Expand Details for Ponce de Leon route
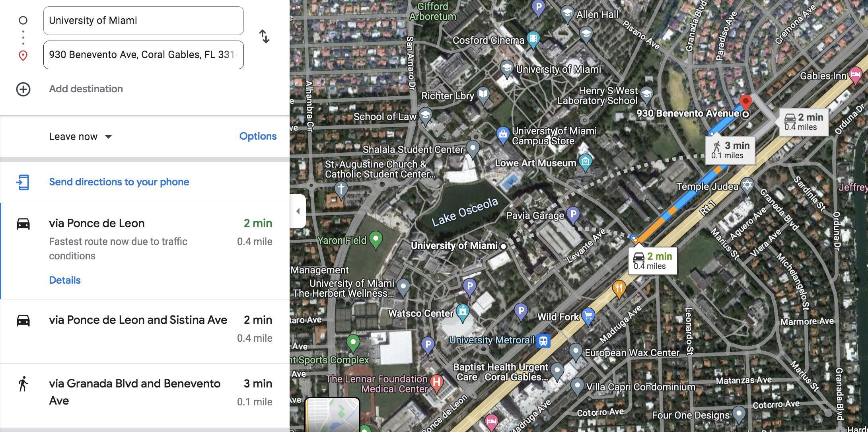Screen dimensions: 868x432 coord(64,280)
